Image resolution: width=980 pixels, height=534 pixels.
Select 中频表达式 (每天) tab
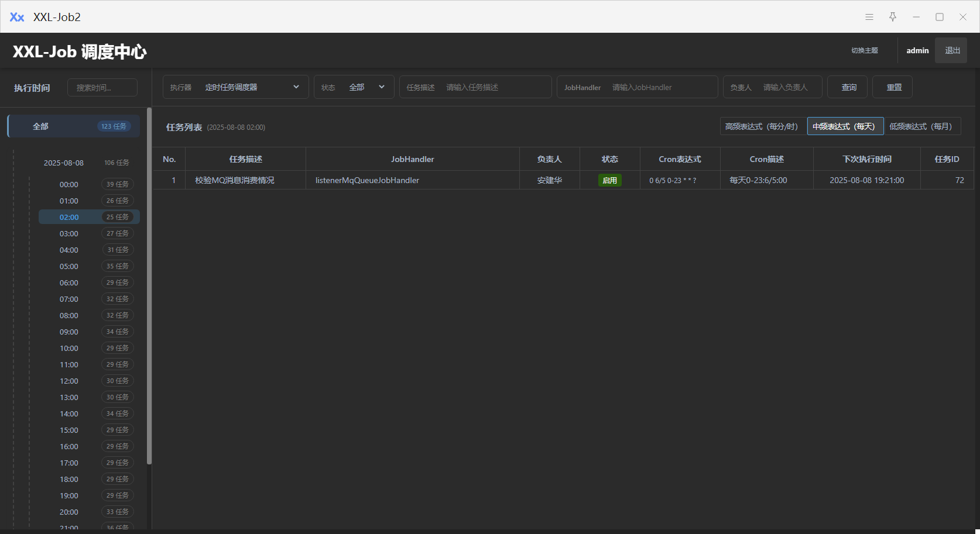(x=845, y=126)
